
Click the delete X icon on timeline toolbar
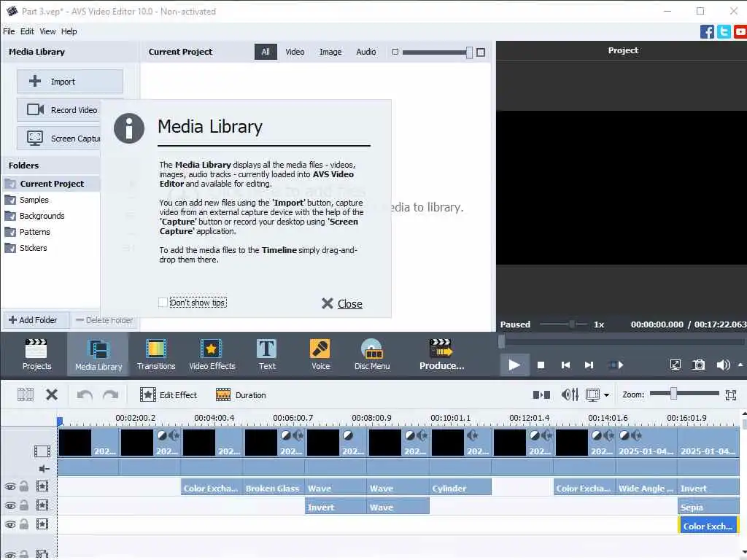(x=52, y=394)
